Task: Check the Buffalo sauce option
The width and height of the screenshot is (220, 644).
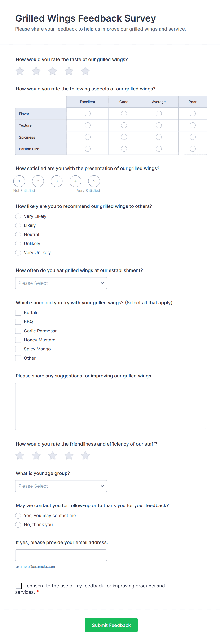Action: 18,313
